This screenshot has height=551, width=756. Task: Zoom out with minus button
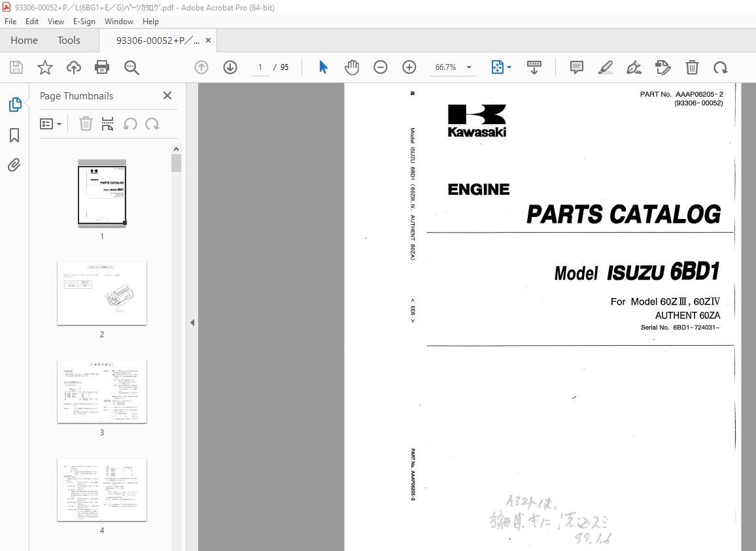pyautogui.click(x=381, y=67)
